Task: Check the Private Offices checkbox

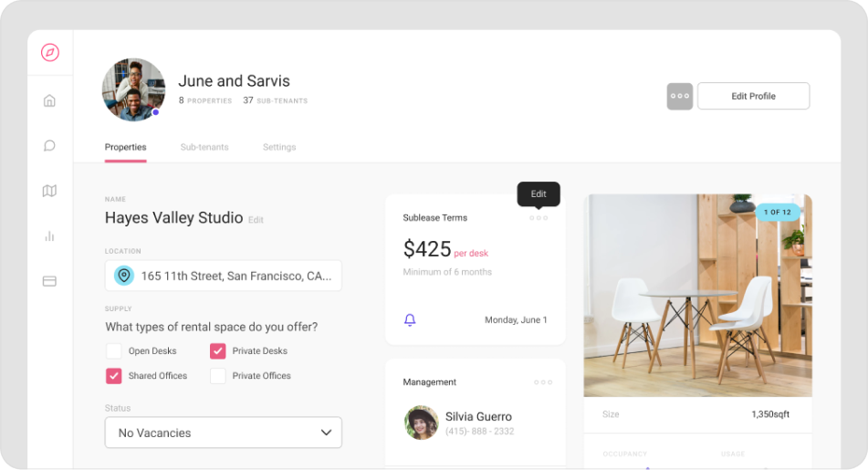Action: [x=217, y=376]
